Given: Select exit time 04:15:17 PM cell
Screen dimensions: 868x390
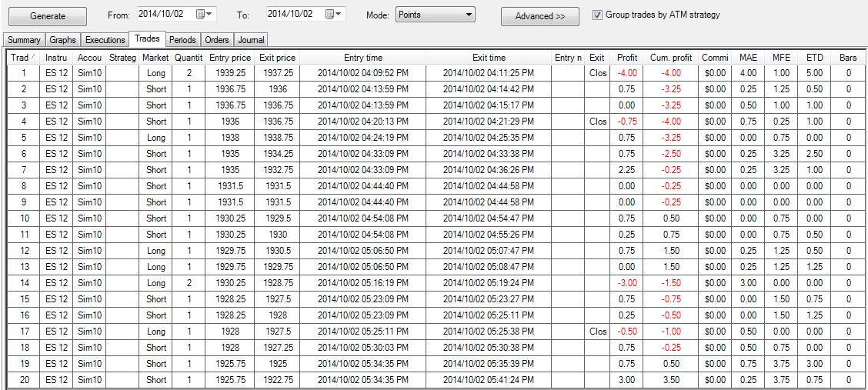Looking at the screenshot, I should pyautogui.click(x=489, y=105).
